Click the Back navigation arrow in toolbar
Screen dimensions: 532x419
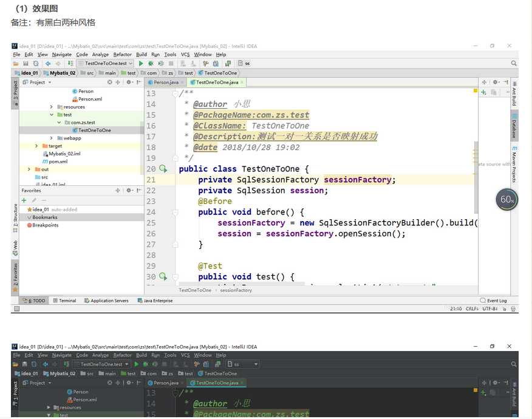click(x=47, y=63)
